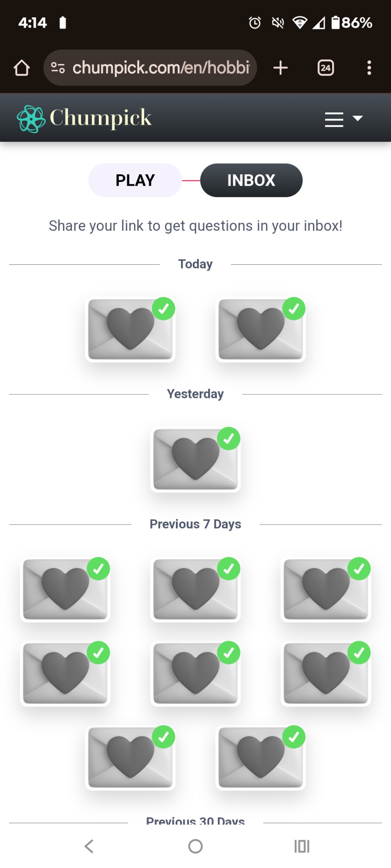Open a new browser tab
The height and width of the screenshot is (868, 391).
click(x=280, y=68)
